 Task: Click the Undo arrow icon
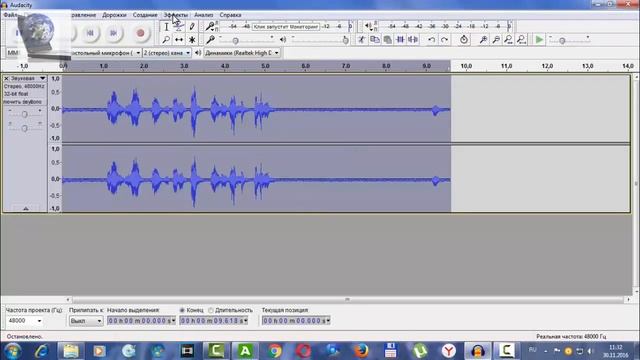click(x=431, y=40)
